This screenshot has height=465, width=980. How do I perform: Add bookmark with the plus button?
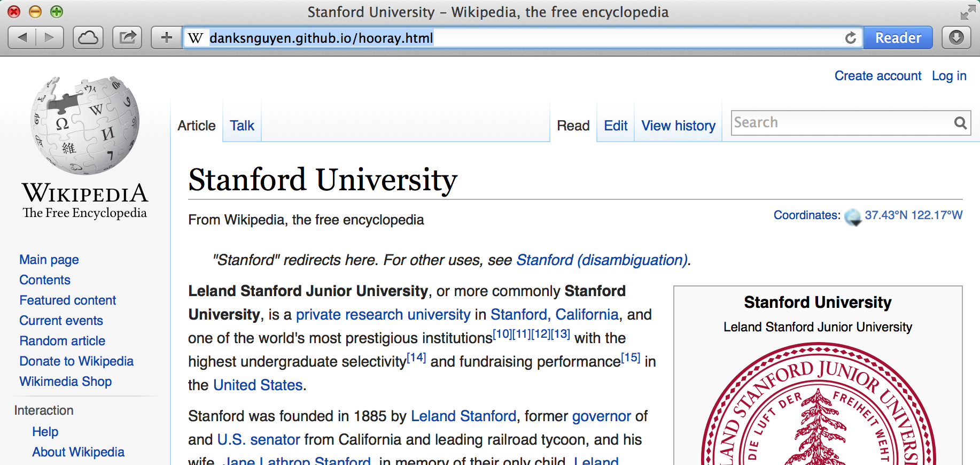(x=166, y=38)
